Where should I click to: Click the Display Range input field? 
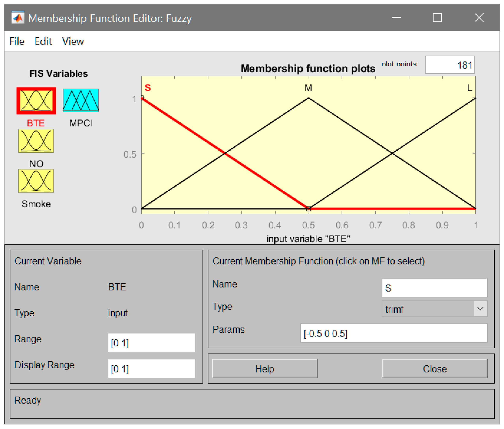(x=152, y=369)
